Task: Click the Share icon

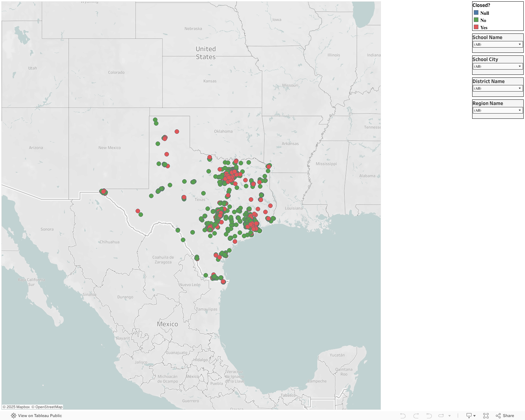Action: pos(505,416)
